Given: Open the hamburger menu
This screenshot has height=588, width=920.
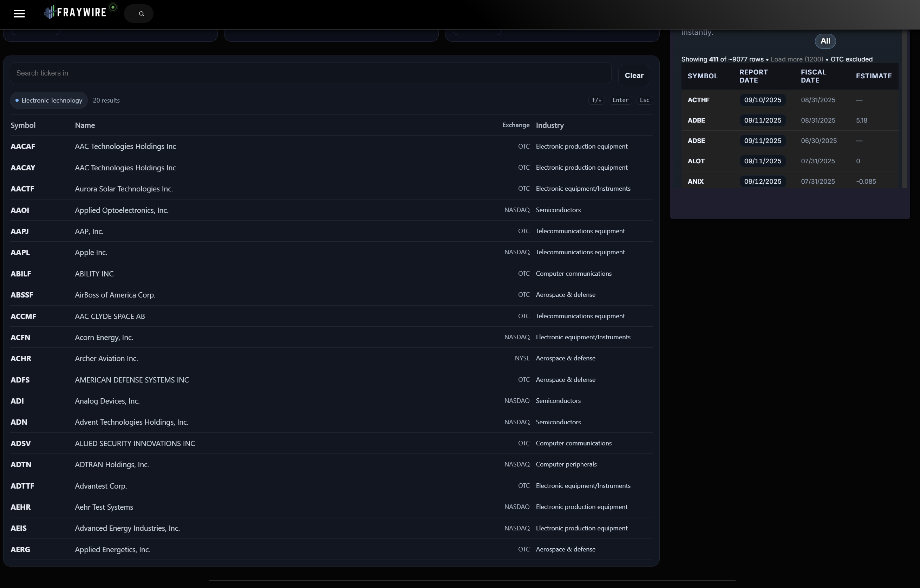Looking at the screenshot, I should click(19, 14).
